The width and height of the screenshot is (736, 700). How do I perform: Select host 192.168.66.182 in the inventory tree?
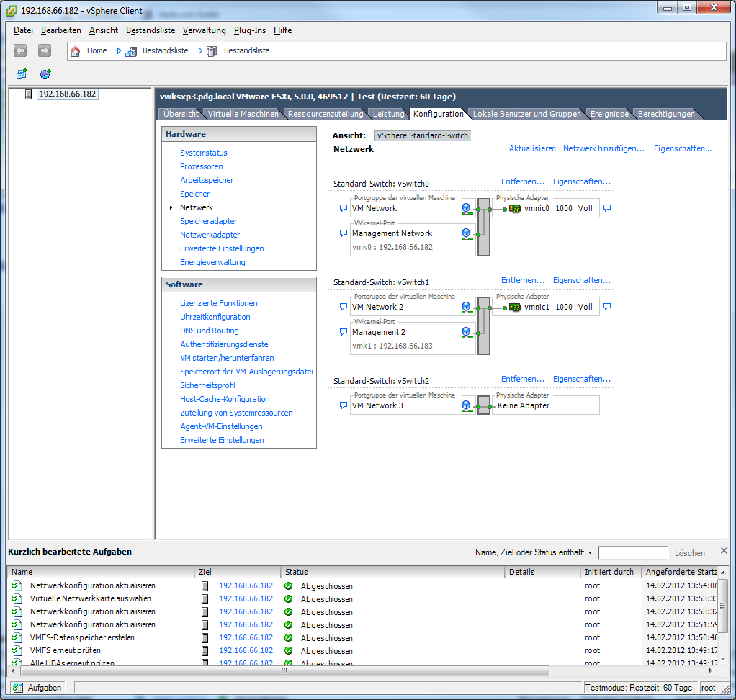[67, 94]
